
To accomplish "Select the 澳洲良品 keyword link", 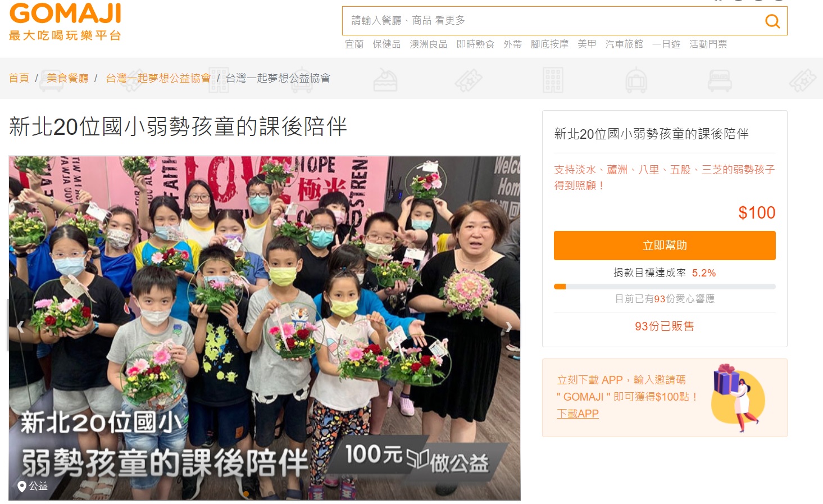I will 429,44.
